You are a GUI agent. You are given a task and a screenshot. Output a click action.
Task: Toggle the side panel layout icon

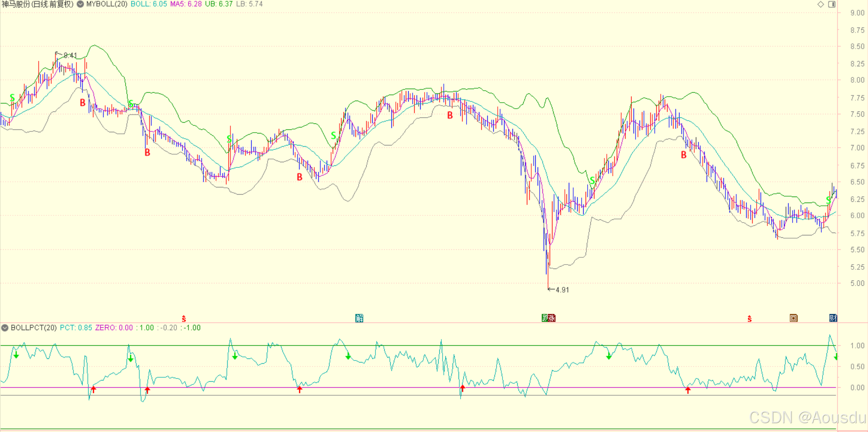[832, 4]
